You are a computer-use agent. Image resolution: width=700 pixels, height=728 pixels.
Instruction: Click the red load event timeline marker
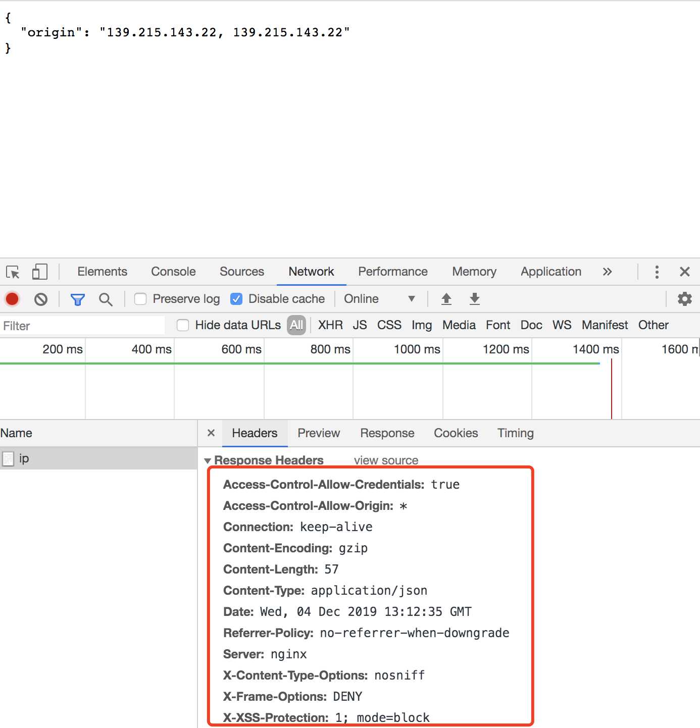point(612,389)
